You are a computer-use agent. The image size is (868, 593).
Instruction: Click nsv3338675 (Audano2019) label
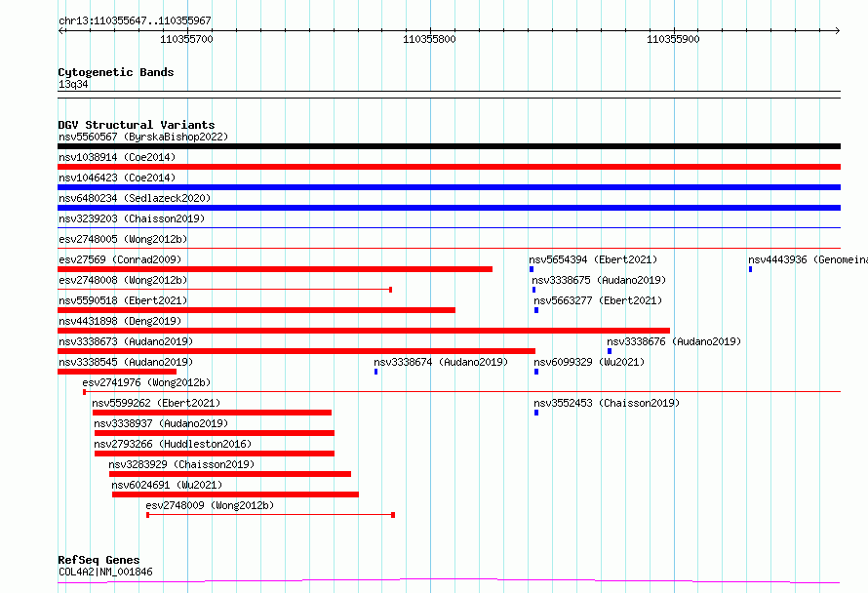click(599, 280)
